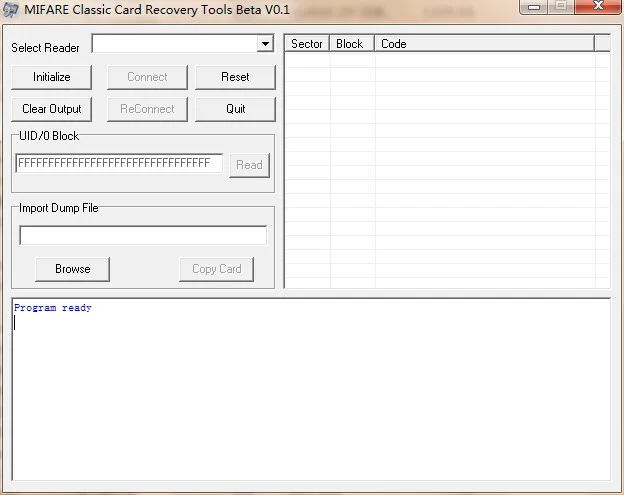Close the MIFARE Classic Card Recovery window
This screenshot has height=495, width=624.
coord(598,6)
